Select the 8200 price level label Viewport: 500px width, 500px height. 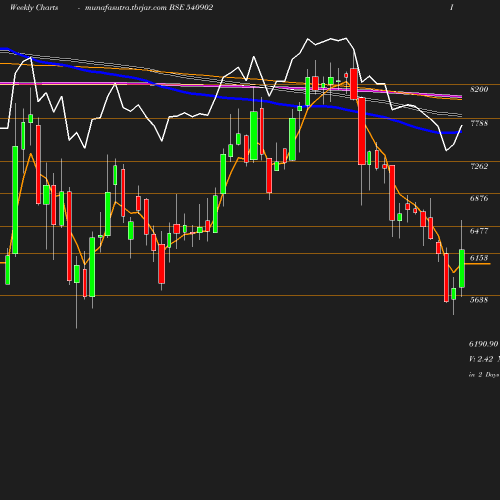pos(479,89)
